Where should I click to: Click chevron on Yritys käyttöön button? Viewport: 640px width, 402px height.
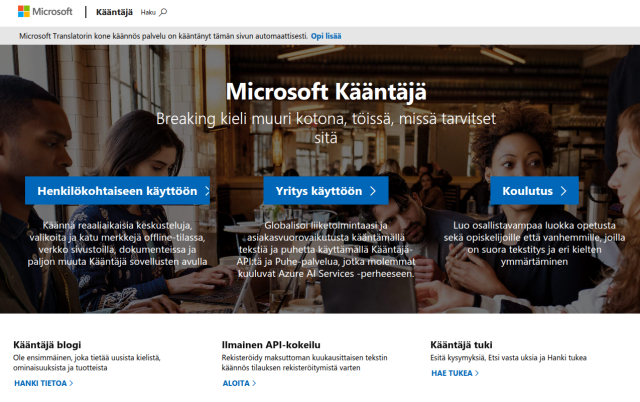pyautogui.click(x=372, y=190)
